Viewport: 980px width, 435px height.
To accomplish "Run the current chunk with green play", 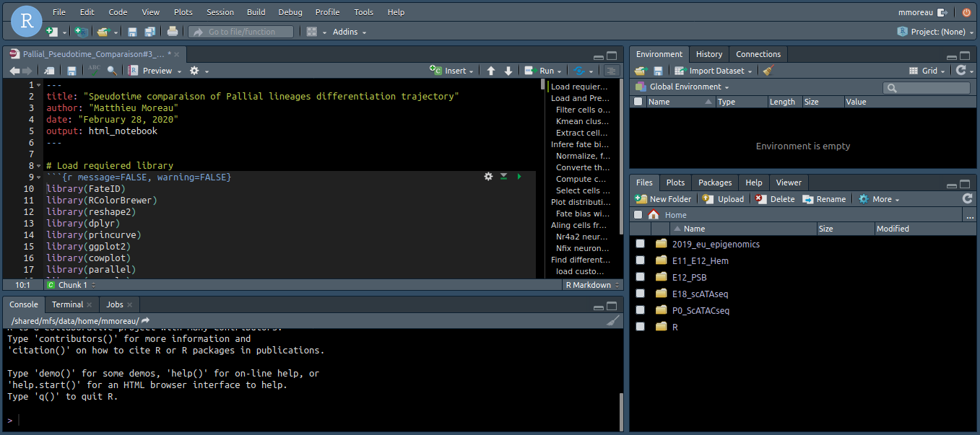I will [x=519, y=177].
